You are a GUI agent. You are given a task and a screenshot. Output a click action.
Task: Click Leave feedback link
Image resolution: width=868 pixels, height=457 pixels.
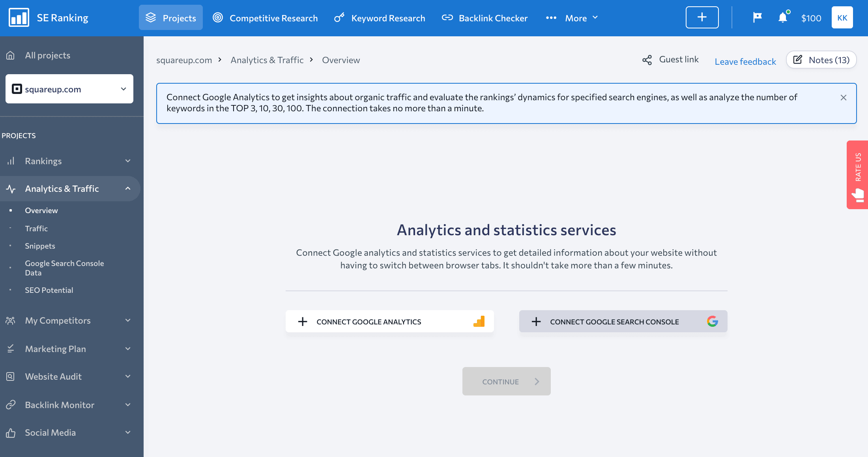pyautogui.click(x=745, y=62)
